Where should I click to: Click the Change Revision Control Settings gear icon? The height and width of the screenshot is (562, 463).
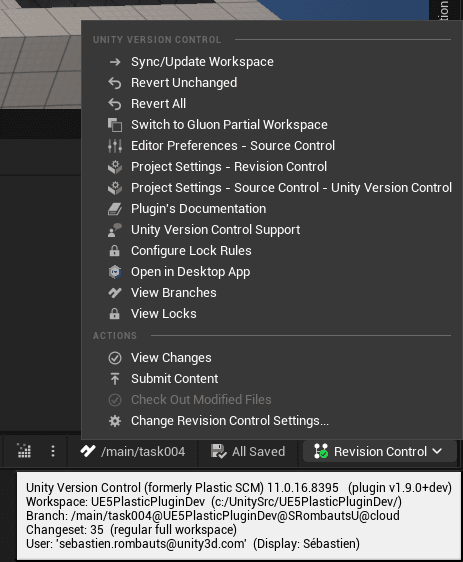pos(115,421)
